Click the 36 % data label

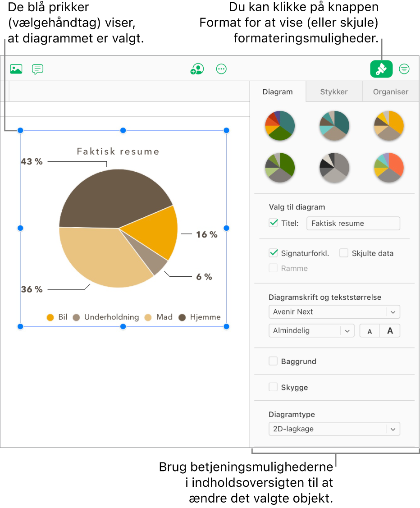coord(32,289)
